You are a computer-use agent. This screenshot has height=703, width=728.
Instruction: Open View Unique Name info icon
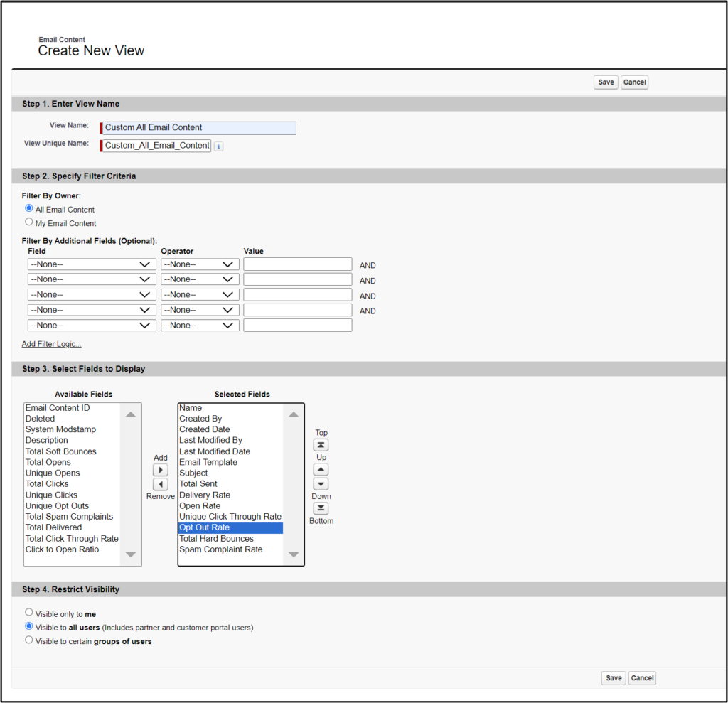coord(219,146)
